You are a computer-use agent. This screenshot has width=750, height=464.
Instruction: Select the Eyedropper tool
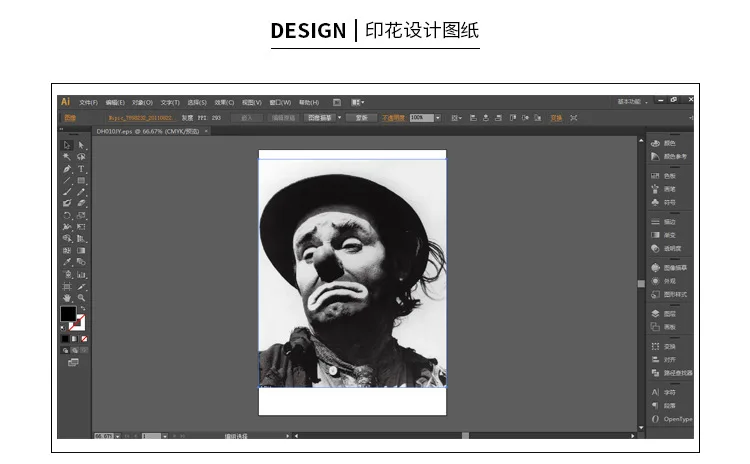tap(67, 262)
